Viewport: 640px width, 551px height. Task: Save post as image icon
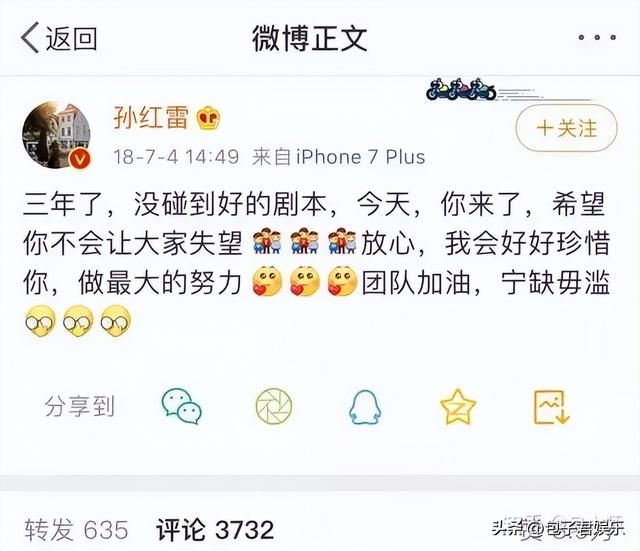click(x=551, y=407)
